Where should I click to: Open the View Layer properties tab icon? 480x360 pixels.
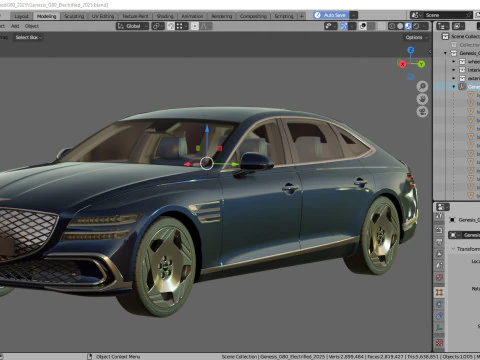tap(439, 254)
